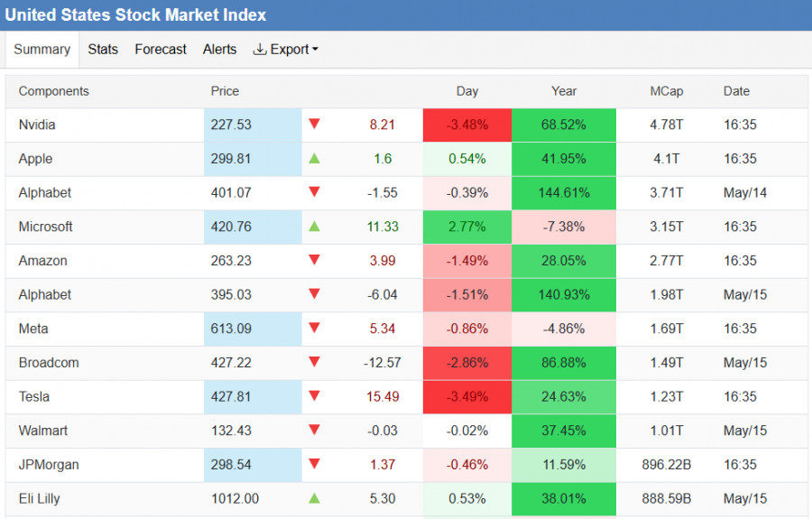Click the green up arrow in Apple row
Image resolution: width=812 pixels, height=519 pixels.
point(314,159)
